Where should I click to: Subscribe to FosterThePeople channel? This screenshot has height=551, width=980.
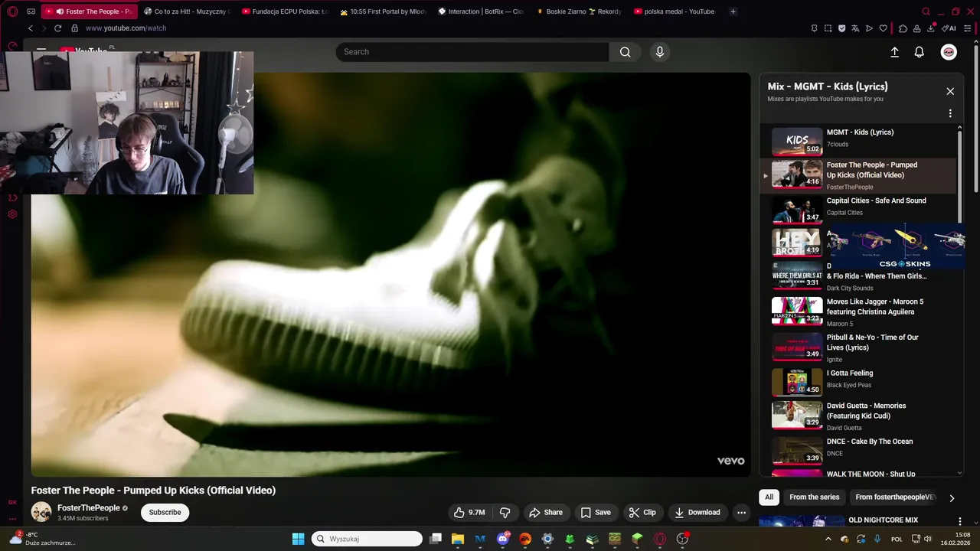(x=165, y=513)
